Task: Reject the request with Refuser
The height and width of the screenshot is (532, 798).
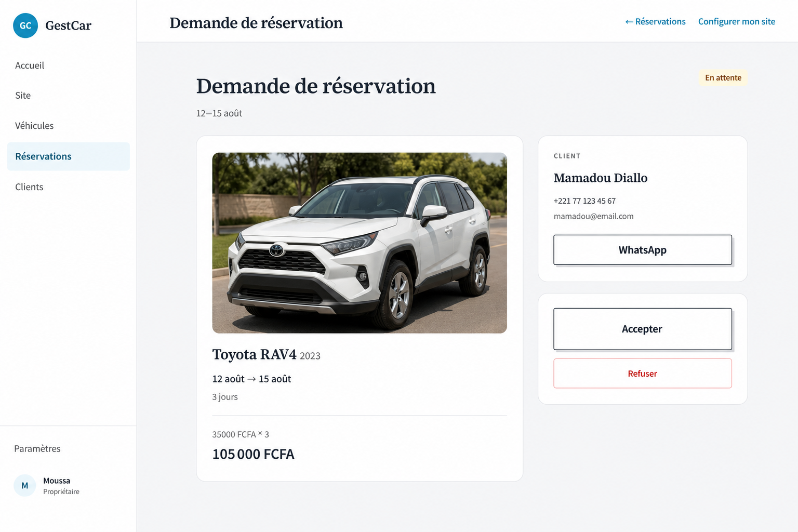Action: point(643,374)
